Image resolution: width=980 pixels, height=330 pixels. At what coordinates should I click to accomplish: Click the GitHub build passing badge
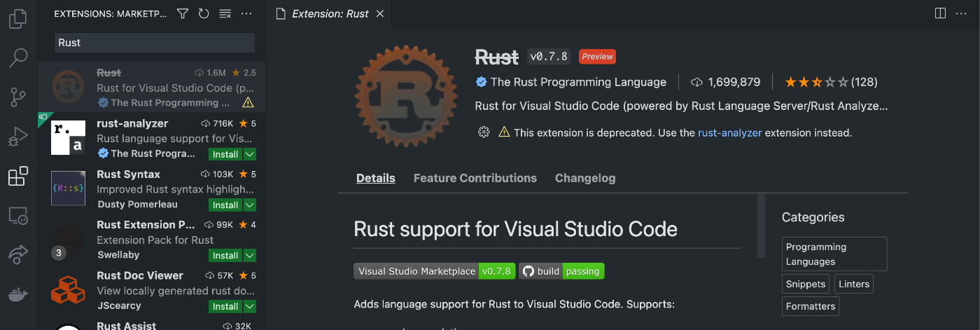(561, 271)
